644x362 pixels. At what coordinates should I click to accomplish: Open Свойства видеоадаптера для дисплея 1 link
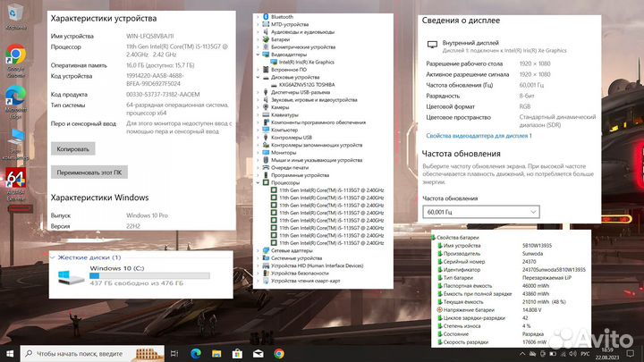(x=479, y=136)
